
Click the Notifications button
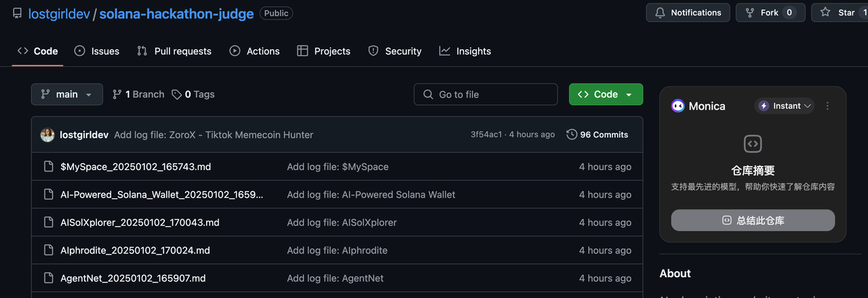tap(688, 12)
